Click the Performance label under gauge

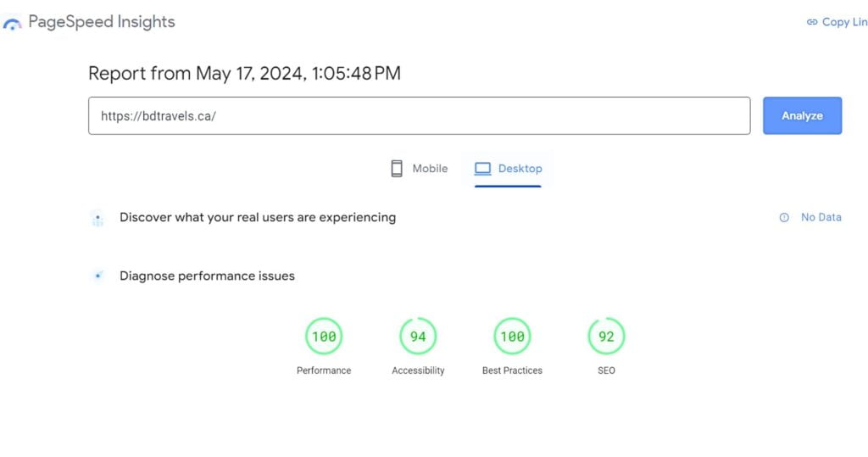[324, 371]
